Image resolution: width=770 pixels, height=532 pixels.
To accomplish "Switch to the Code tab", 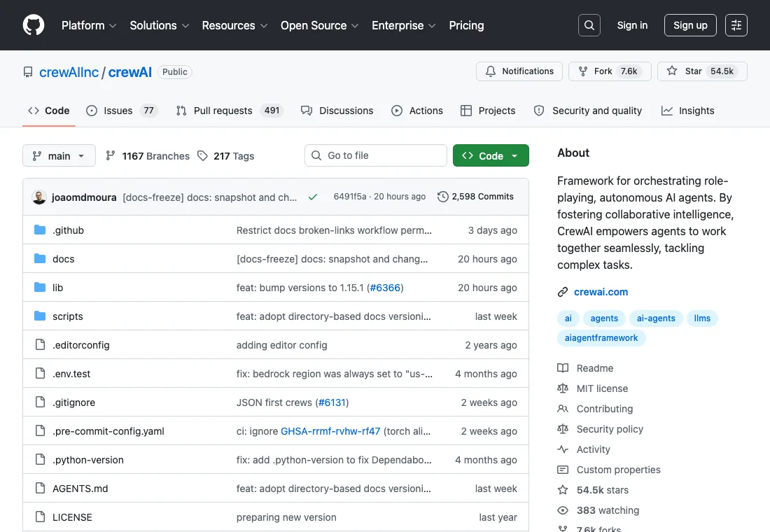I will coord(48,111).
